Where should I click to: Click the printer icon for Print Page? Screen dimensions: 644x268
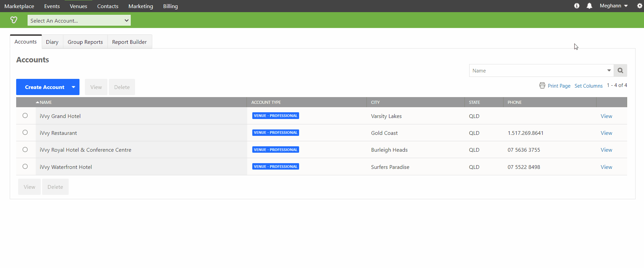(542, 86)
